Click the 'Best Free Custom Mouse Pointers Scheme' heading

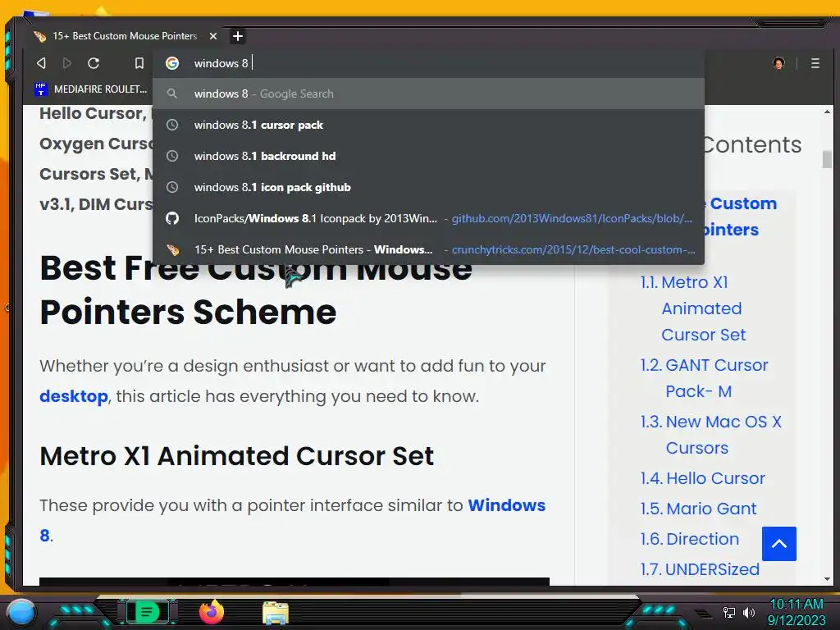pos(256,290)
